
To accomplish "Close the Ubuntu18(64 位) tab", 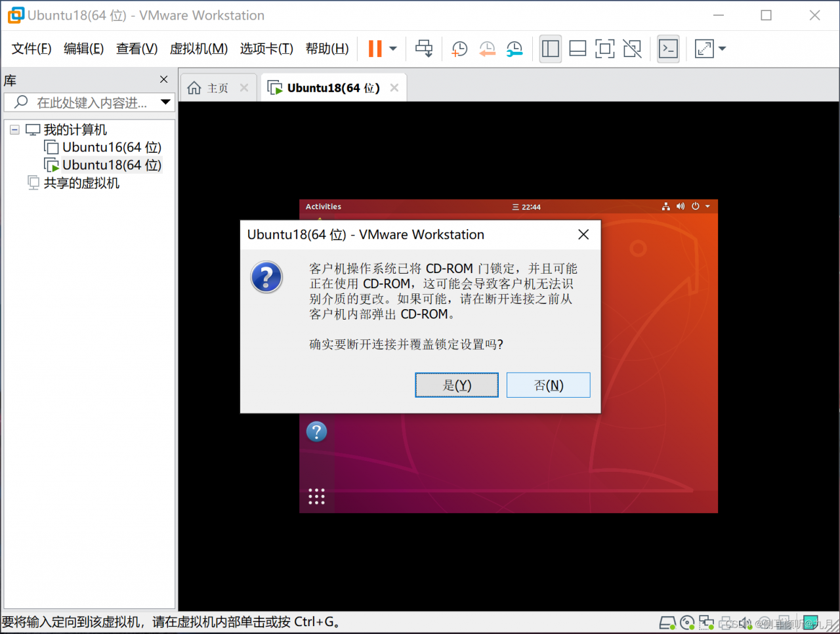I will [x=394, y=88].
